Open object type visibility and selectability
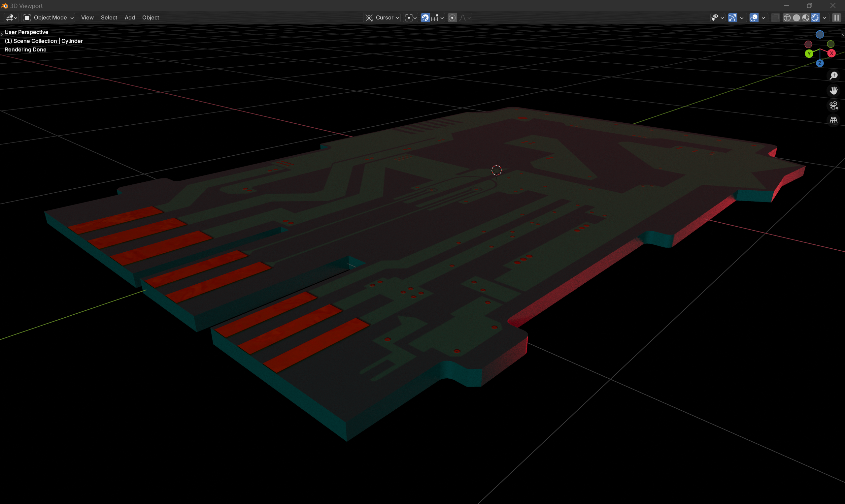845x504 pixels. 717,18
